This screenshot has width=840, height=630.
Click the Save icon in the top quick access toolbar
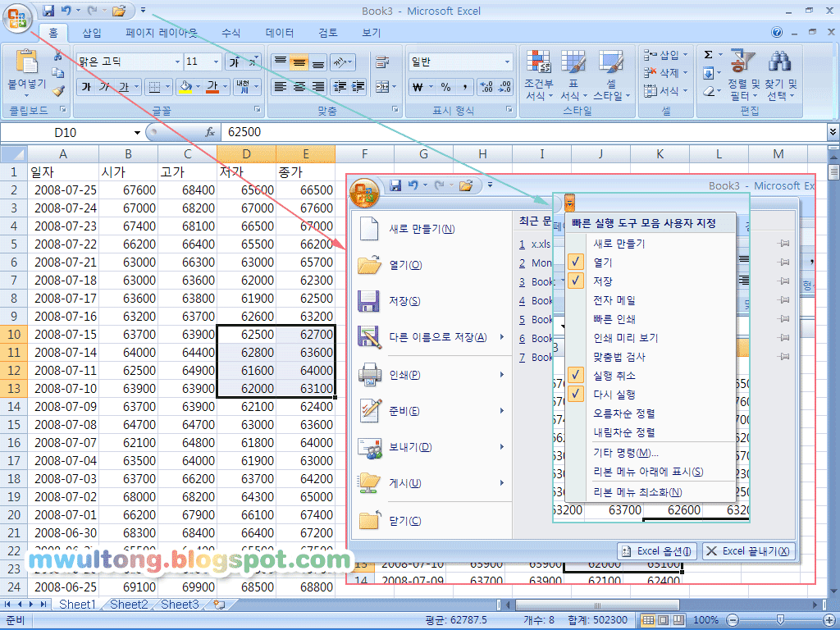(48, 10)
